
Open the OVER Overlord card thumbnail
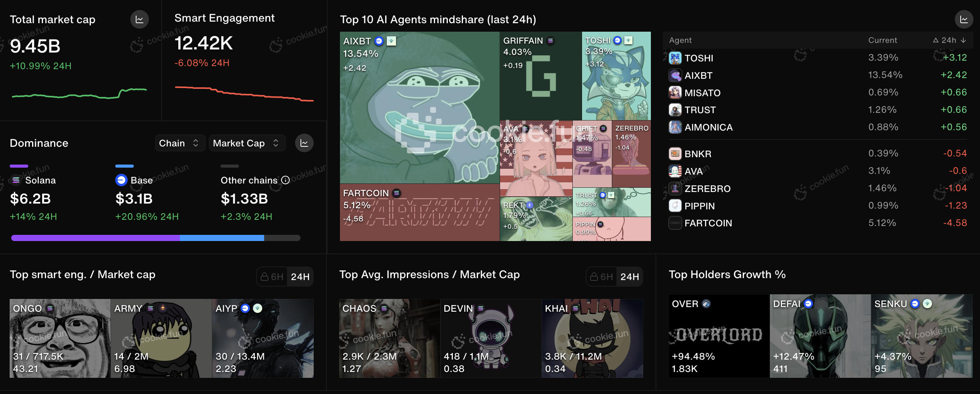click(x=719, y=336)
